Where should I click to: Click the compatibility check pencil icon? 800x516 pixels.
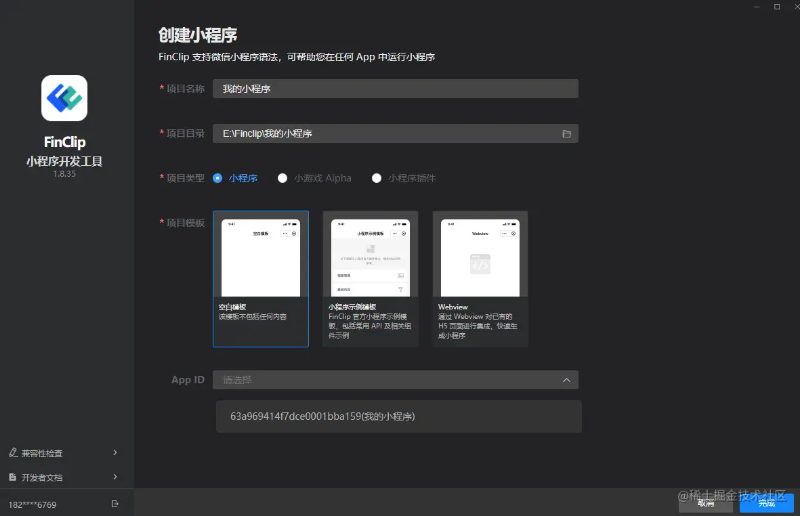13,453
